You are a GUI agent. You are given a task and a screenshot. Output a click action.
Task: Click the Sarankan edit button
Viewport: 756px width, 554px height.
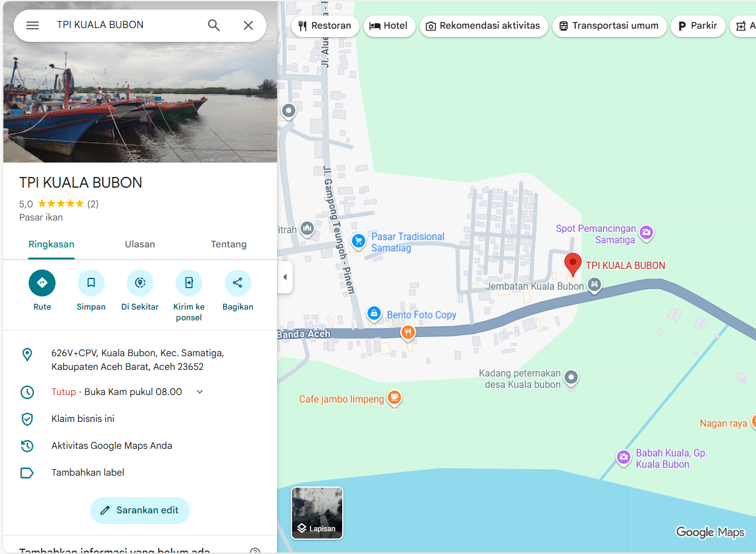[x=140, y=510]
